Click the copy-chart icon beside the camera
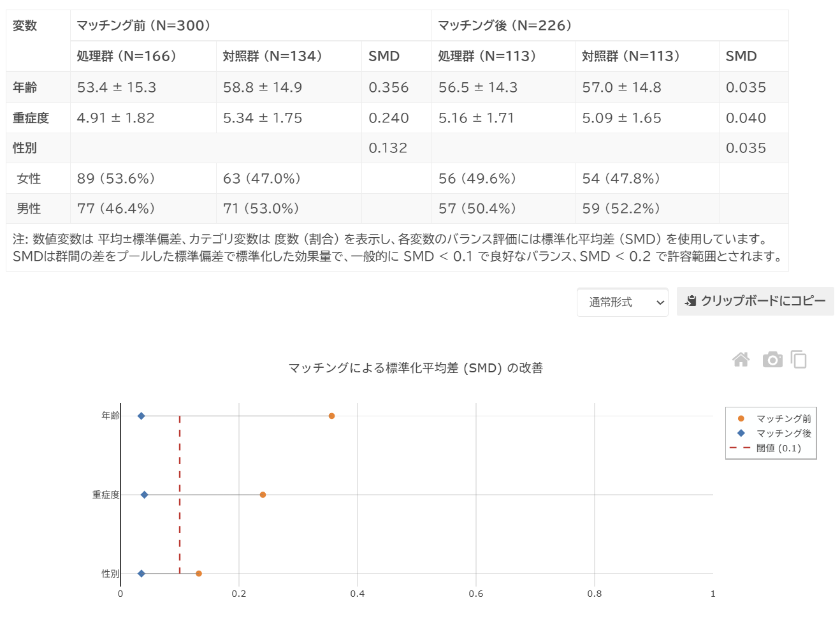This screenshot has width=840, height=621. click(x=799, y=360)
